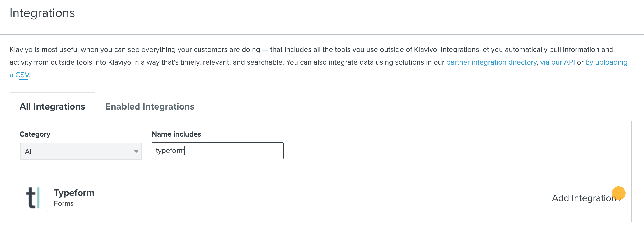Follow the via our API link
The image size is (644, 236).
coord(557,62)
